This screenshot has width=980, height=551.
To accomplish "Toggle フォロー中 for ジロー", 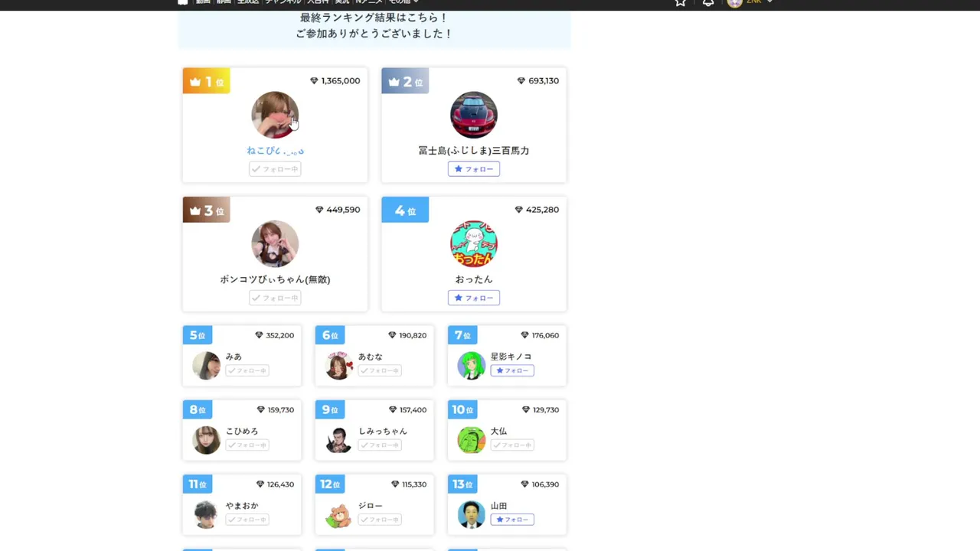I will 380,520.
